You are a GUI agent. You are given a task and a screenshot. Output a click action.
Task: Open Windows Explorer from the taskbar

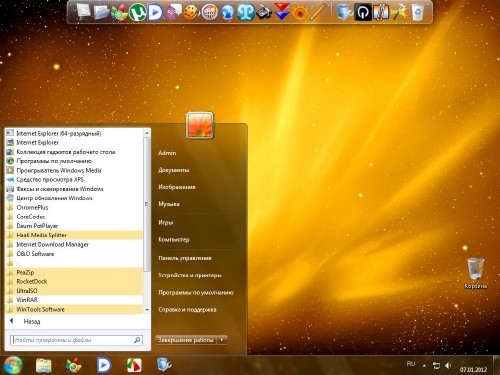point(44,365)
